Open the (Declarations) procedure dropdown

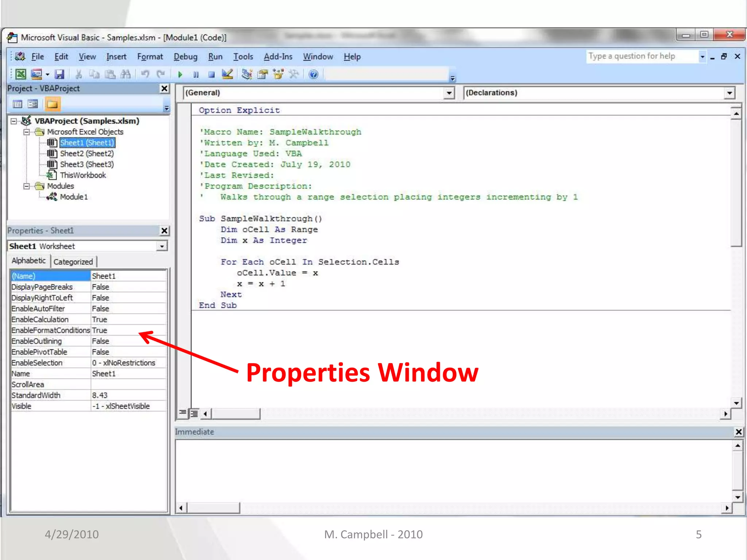(729, 93)
